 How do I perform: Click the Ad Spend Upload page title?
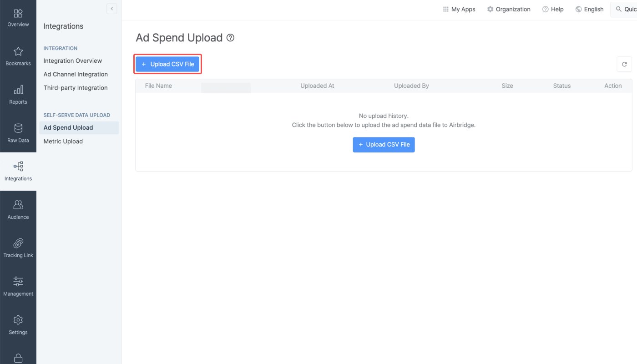179,38
